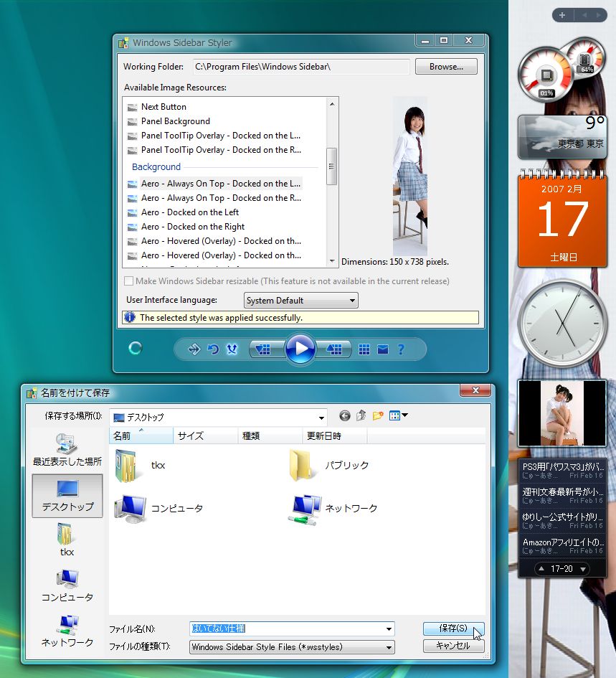Open ネットワーク in the places bar

pos(67,631)
